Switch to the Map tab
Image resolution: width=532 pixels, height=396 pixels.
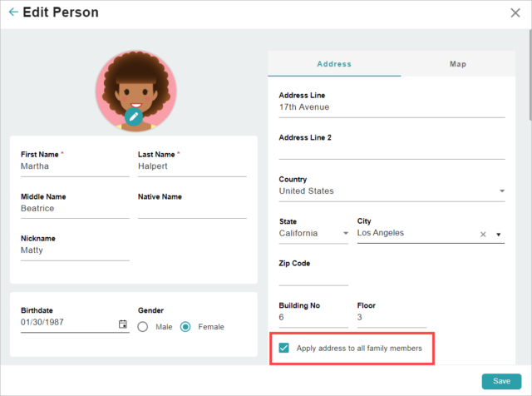[x=458, y=64]
